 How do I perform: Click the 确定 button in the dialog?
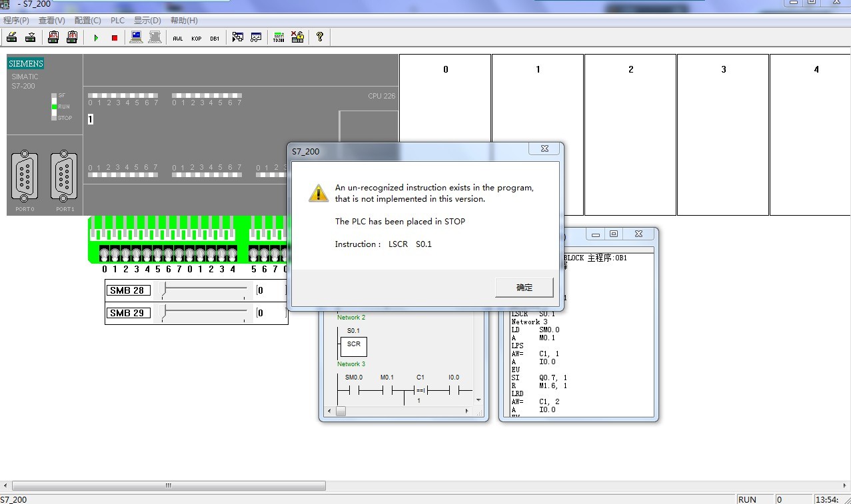coord(524,288)
